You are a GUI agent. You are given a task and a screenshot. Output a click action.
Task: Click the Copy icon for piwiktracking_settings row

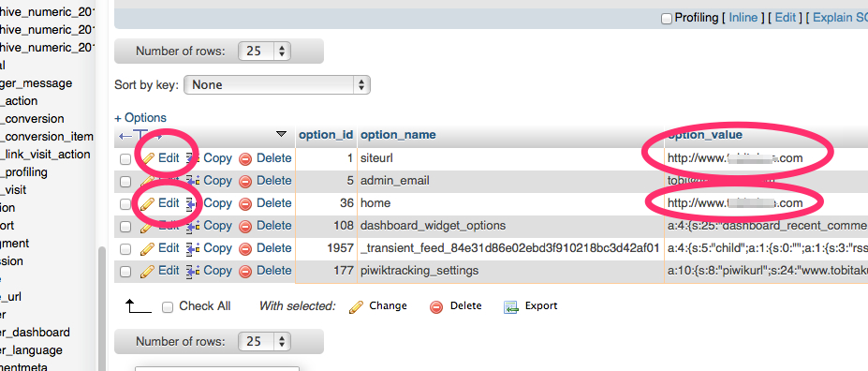192,272
